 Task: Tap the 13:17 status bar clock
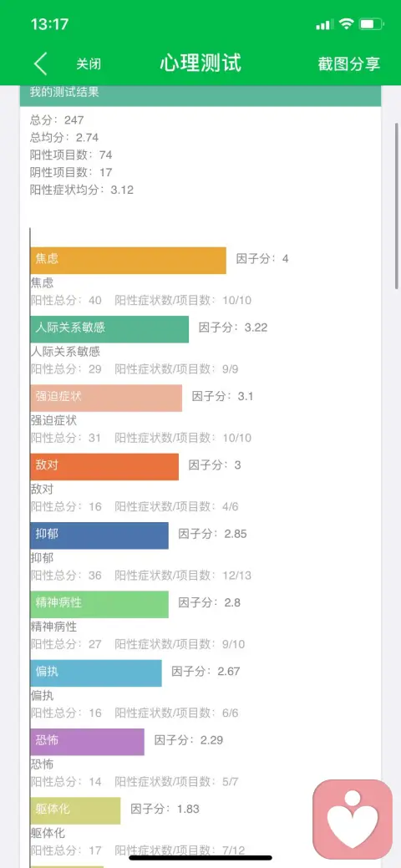50,23
